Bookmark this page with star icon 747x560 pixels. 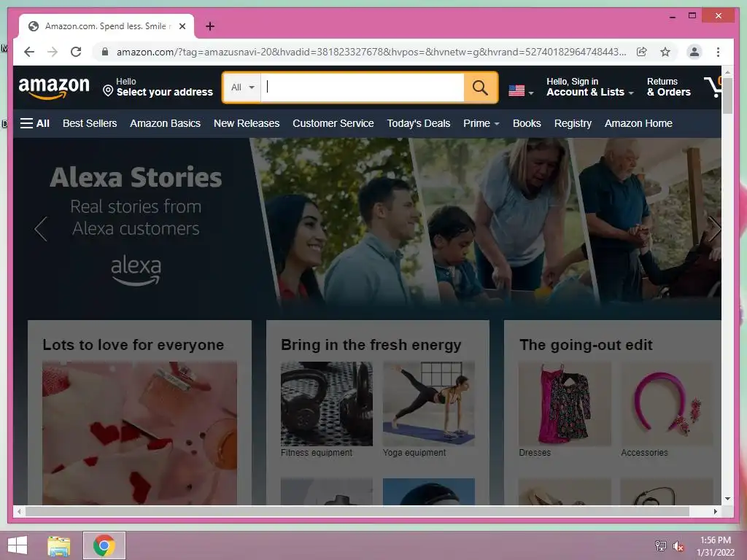[x=665, y=52]
